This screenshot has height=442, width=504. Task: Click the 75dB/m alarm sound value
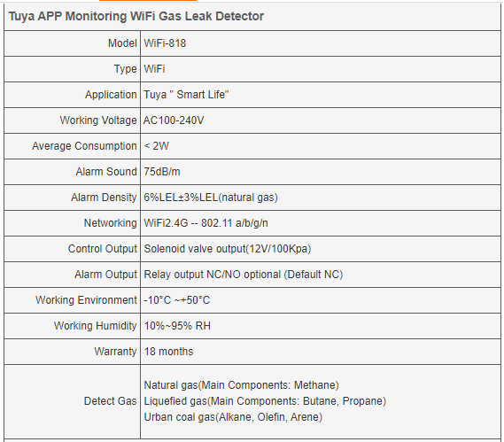(162, 172)
